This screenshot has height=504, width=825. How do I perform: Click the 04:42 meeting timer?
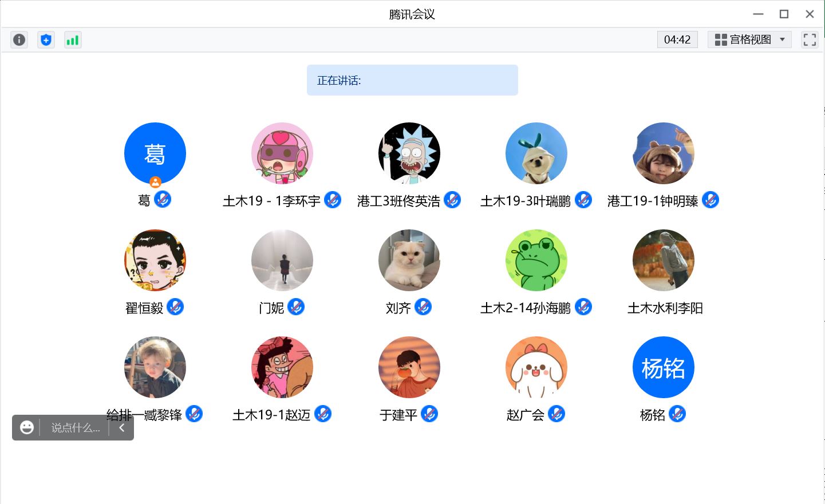pos(677,39)
